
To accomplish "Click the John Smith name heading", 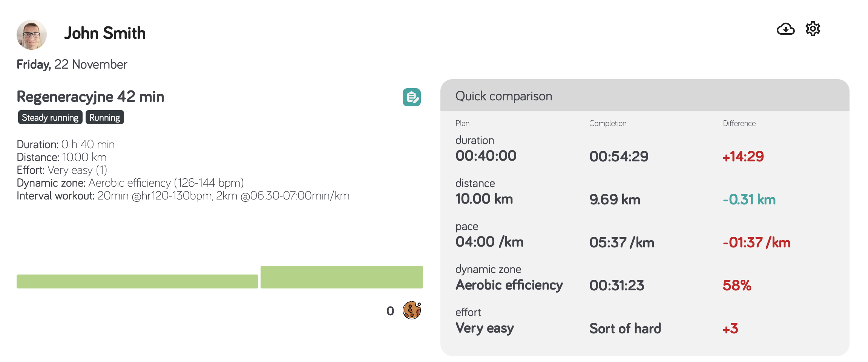I will [x=105, y=33].
